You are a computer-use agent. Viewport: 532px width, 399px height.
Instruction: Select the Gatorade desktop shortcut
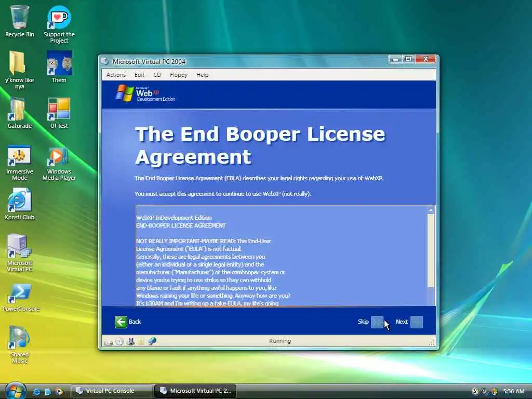click(19, 113)
